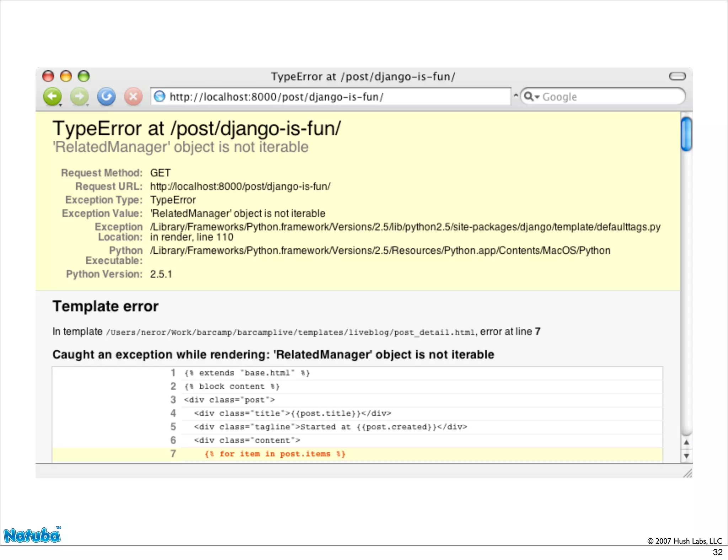The image size is (728, 560).
Task: Click 'in render, line 110' text
Action: (x=192, y=237)
